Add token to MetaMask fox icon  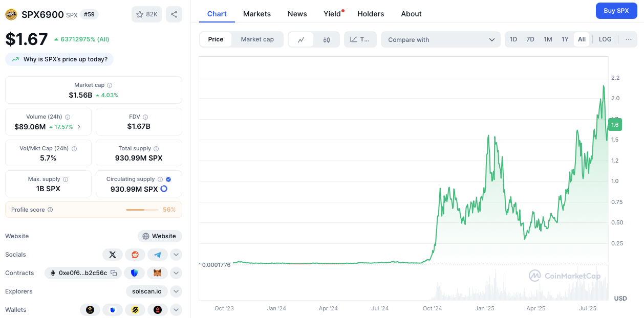click(158, 273)
